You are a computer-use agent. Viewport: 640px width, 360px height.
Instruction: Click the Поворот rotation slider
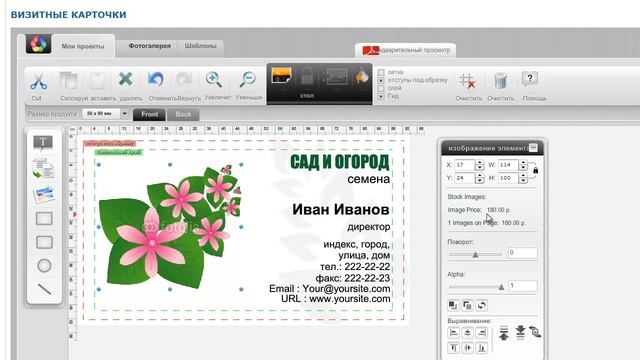coord(476,254)
